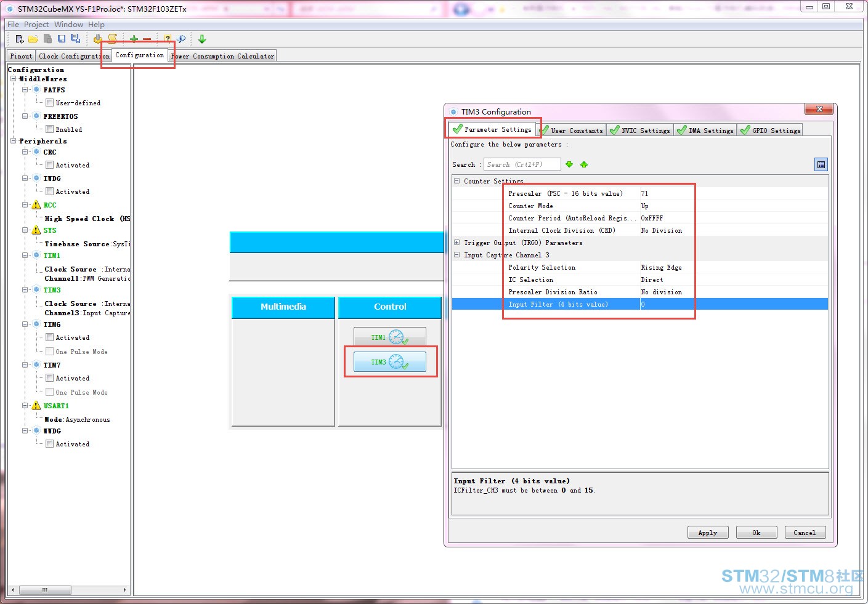Collapse the Counter Settings group
This screenshot has width=868, height=604.
point(457,181)
